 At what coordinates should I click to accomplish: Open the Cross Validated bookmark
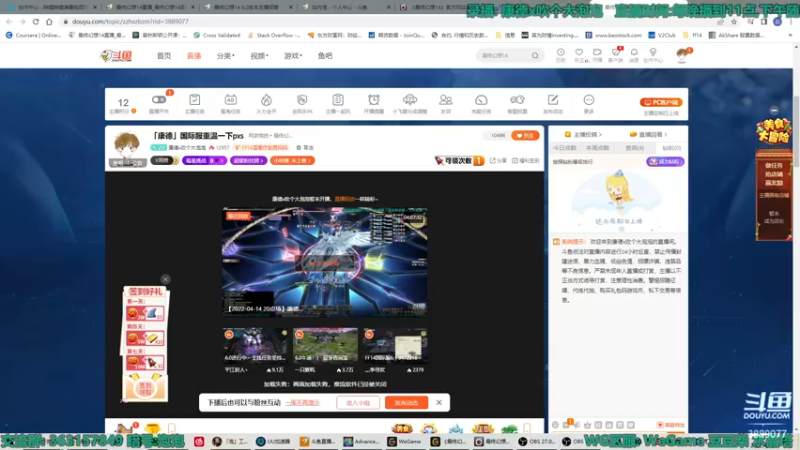pyautogui.click(x=217, y=35)
